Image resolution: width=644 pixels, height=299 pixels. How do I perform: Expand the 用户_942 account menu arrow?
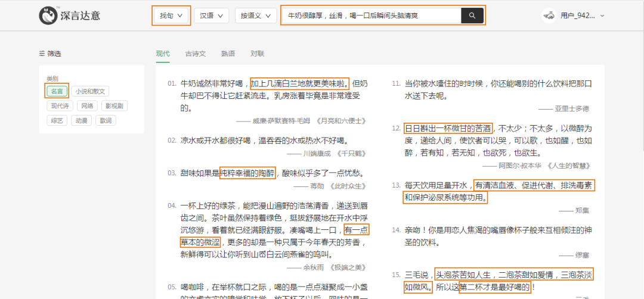(x=602, y=15)
